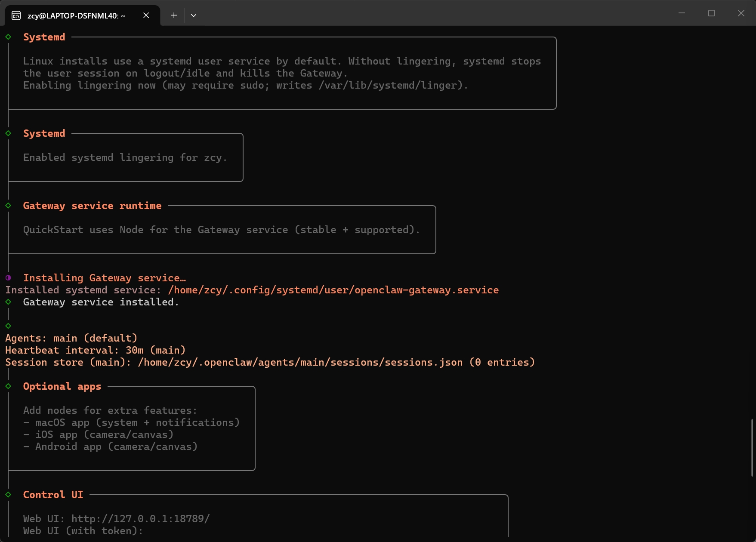Expand the new tab profile dropdown
Image resolution: width=756 pixels, height=542 pixels.
click(194, 15)
